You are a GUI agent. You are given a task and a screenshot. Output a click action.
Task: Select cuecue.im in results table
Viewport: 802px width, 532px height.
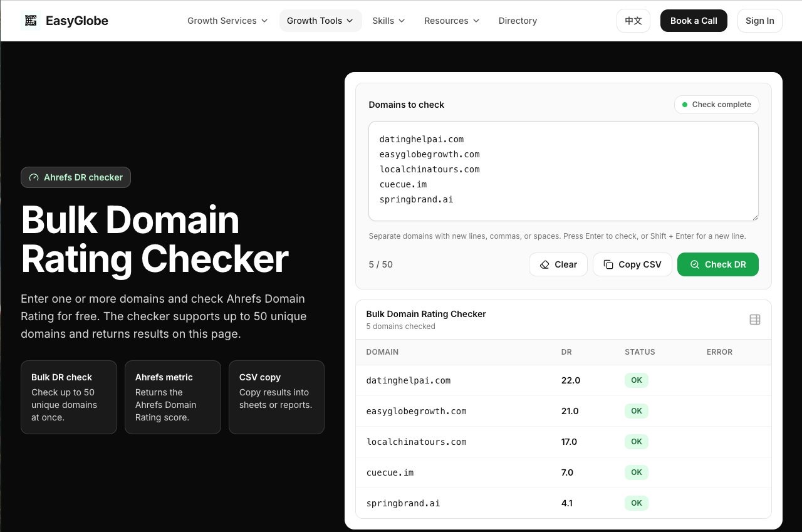(x=390, y=472)
